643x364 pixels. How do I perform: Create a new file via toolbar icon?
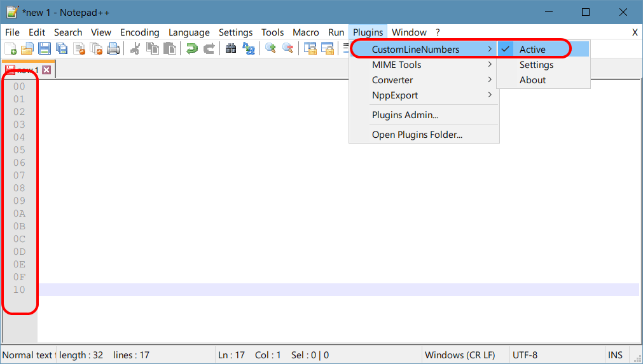tap(11, 48)
